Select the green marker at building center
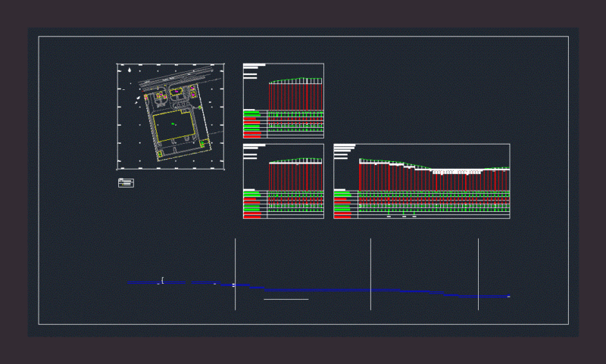This screenshot has width=606, height=364. pos(173,124)
